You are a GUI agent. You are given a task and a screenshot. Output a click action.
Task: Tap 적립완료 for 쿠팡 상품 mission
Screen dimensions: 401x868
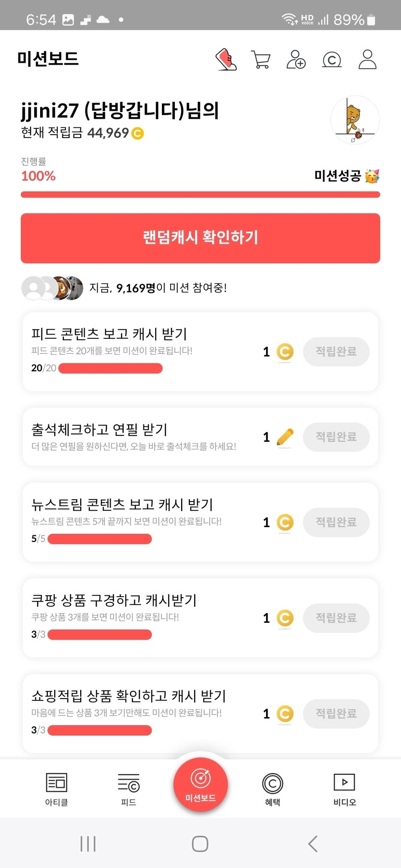point(336,618)
